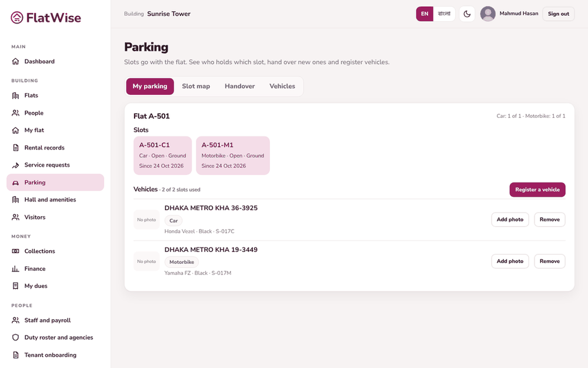
Task: Toggle dark mode with the moon icon
Action: [467, 14]
